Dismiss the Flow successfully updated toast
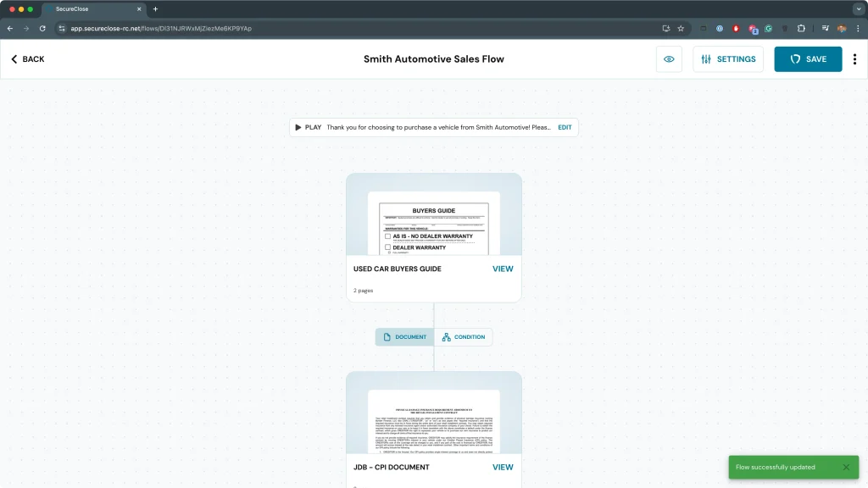 coord(846,467)
